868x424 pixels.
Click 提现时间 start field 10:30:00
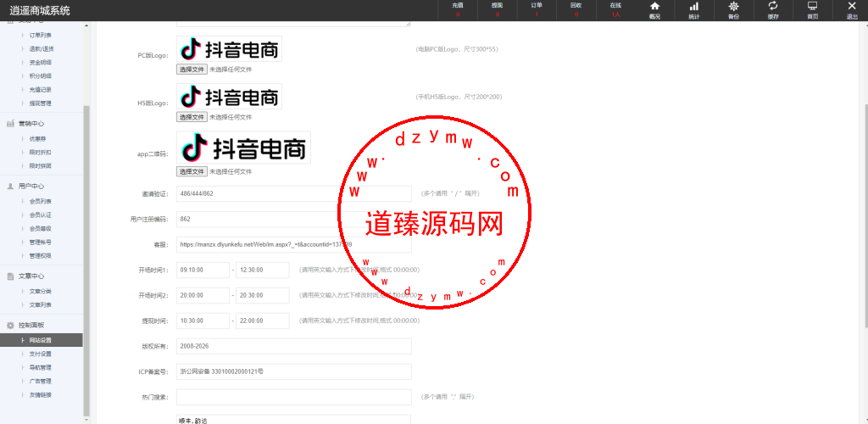[x=203, y=321]
